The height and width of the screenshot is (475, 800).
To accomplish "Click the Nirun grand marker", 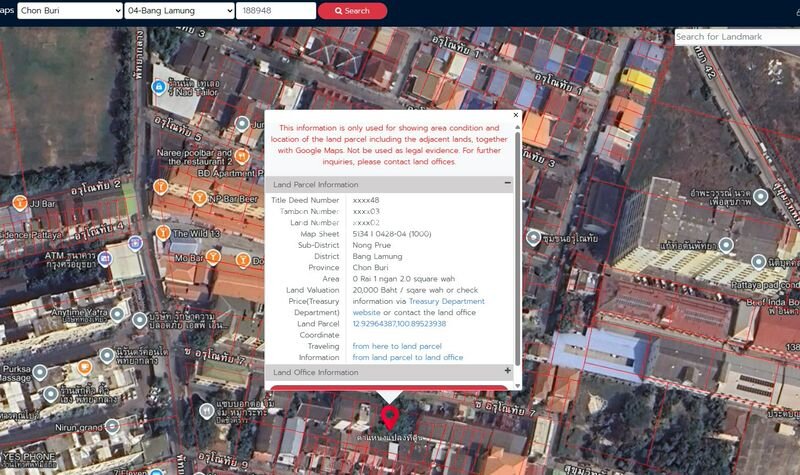I will [x=112, y=426].
